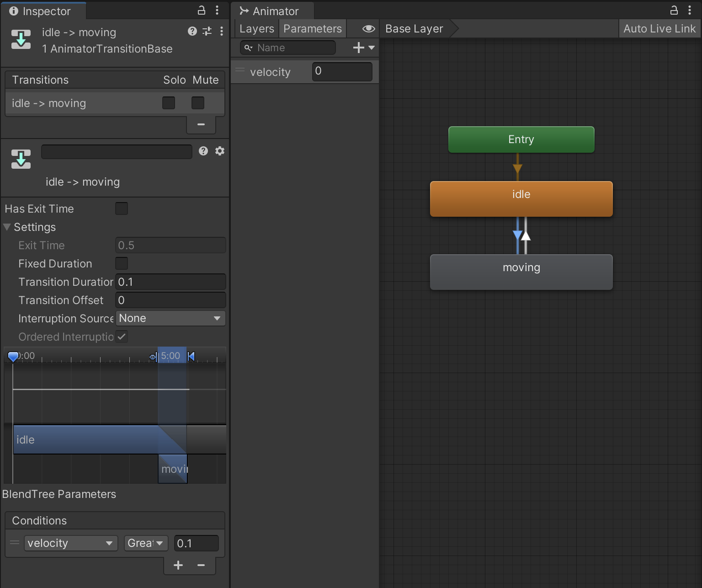Add a new condition with the plus button

(x=178, y=566)
